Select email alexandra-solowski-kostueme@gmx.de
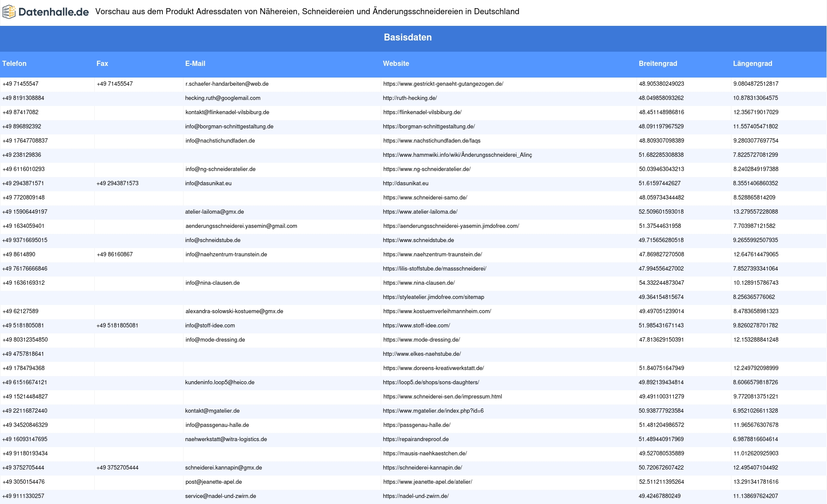Image resolution: width=827 pixels, height=504 pixels. 234,311
